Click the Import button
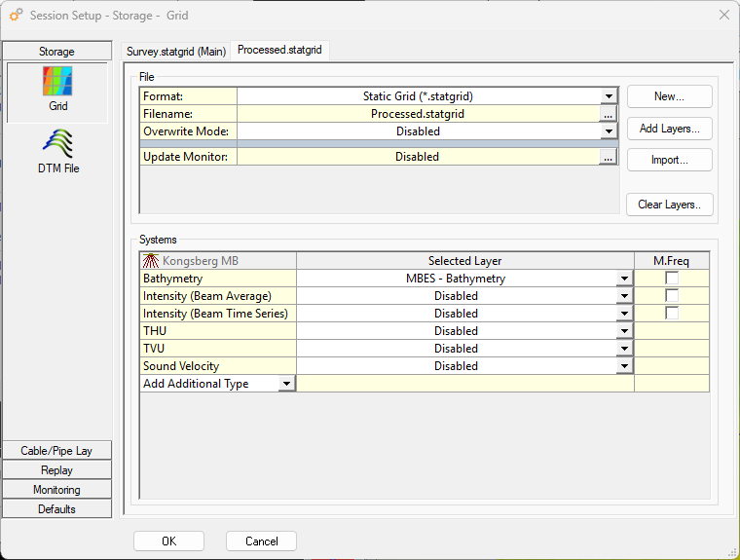The height and width of the screenshot is (560, 740). pyautogui.click(x=669, y=160)
